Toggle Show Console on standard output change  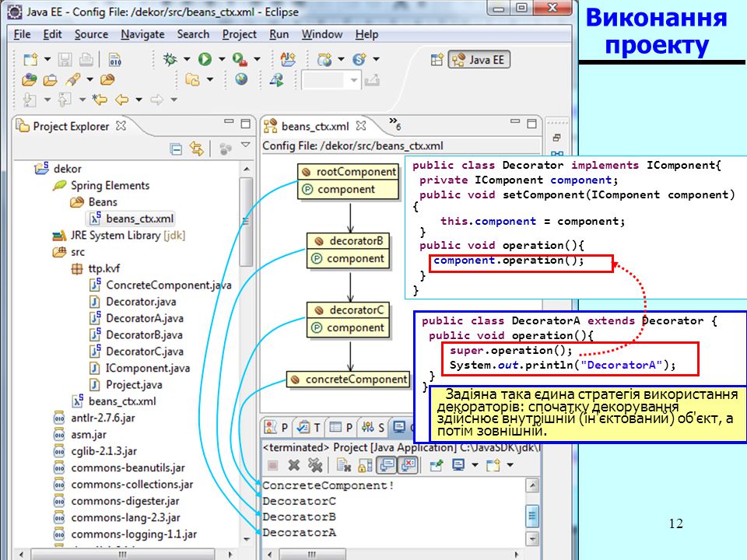click(x=387, y=465)
